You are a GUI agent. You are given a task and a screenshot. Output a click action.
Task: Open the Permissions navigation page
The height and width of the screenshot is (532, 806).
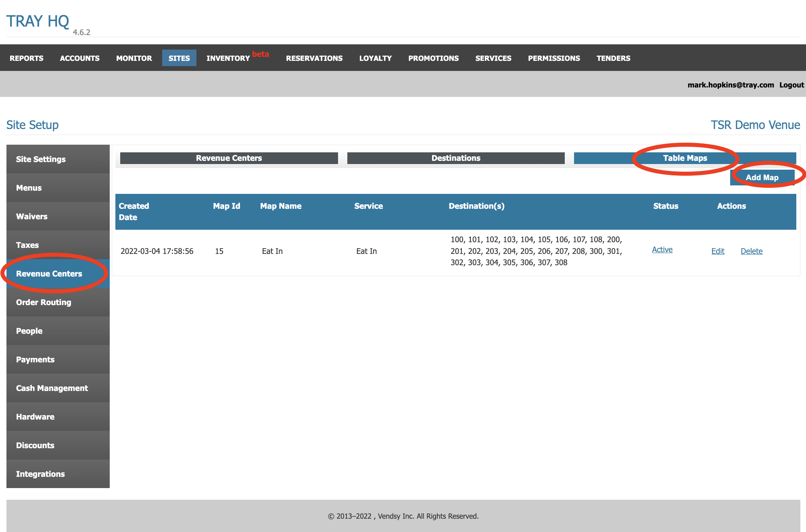pos(554,58)
